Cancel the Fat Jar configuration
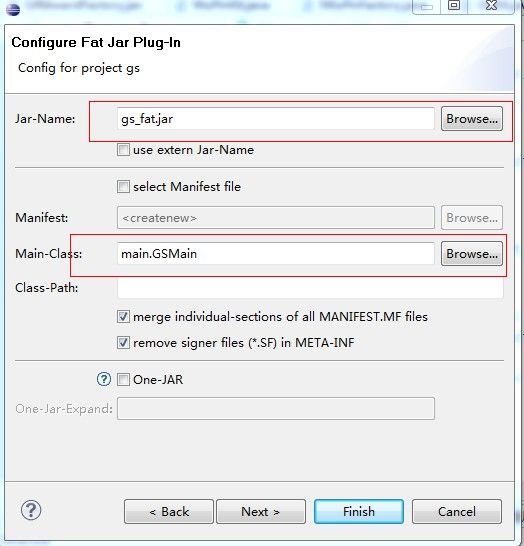Image resolution: width=524 pixels, height=546 pixels. (x=457, y=512)
